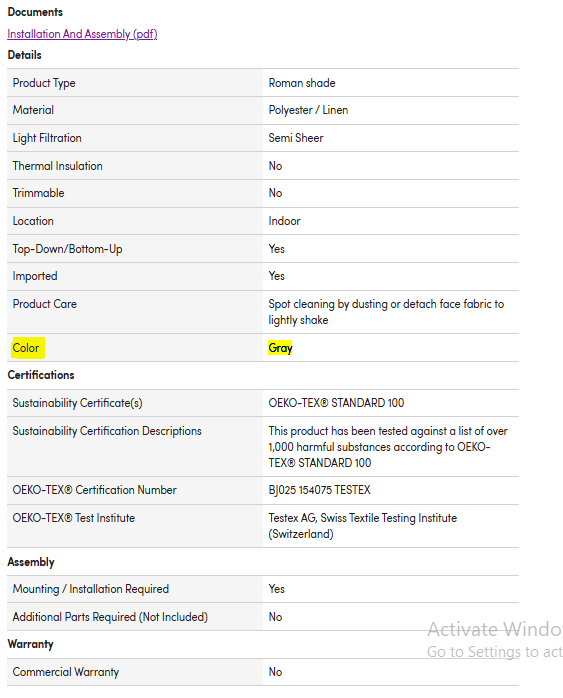
Task: Click the Roman shade value
Action: pos(302,83)
